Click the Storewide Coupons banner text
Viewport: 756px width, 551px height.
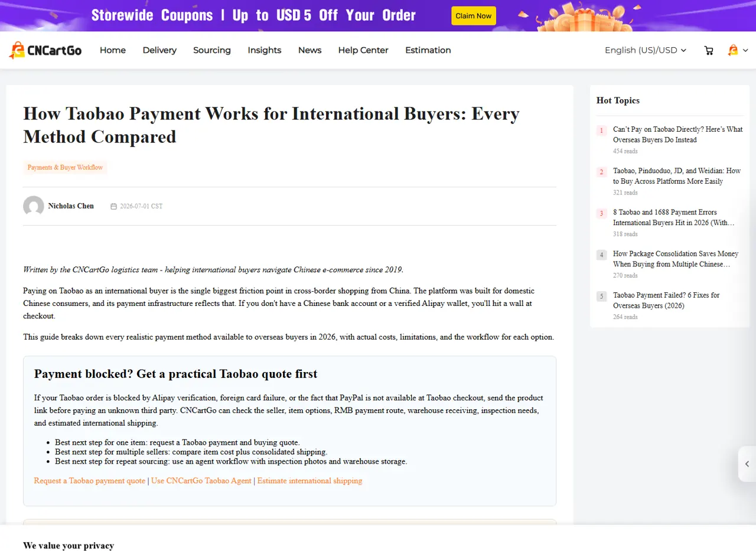(x=254, y=15)
